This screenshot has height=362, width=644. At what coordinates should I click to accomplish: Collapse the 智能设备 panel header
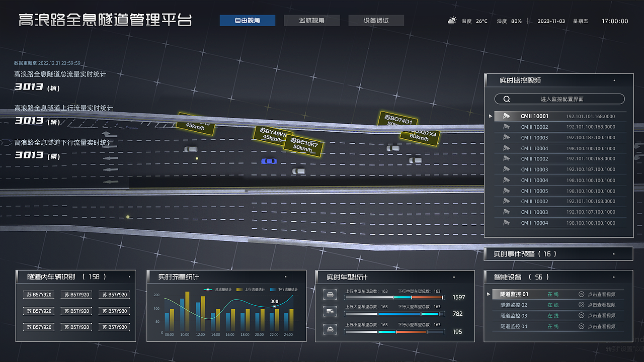pos(614,276)
